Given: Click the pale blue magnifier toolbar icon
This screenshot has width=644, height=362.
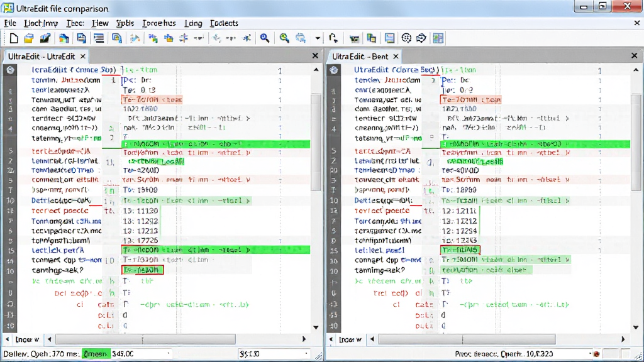Looking at the screenshot, I should [x=301, y=38].
